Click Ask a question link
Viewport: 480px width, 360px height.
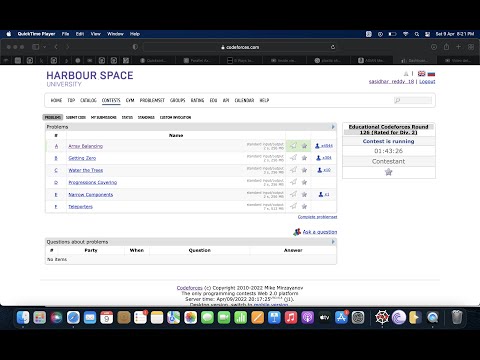pyautogui.click(x=320, y=232)
